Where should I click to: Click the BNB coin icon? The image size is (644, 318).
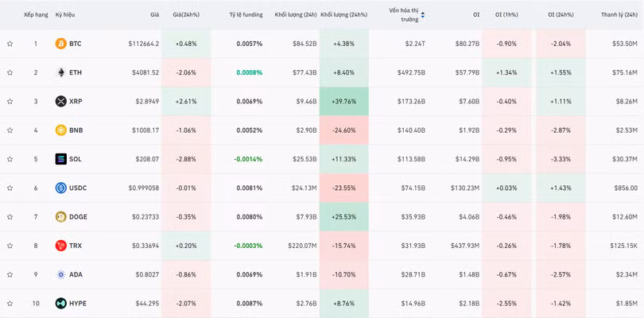tap(60, 130)
